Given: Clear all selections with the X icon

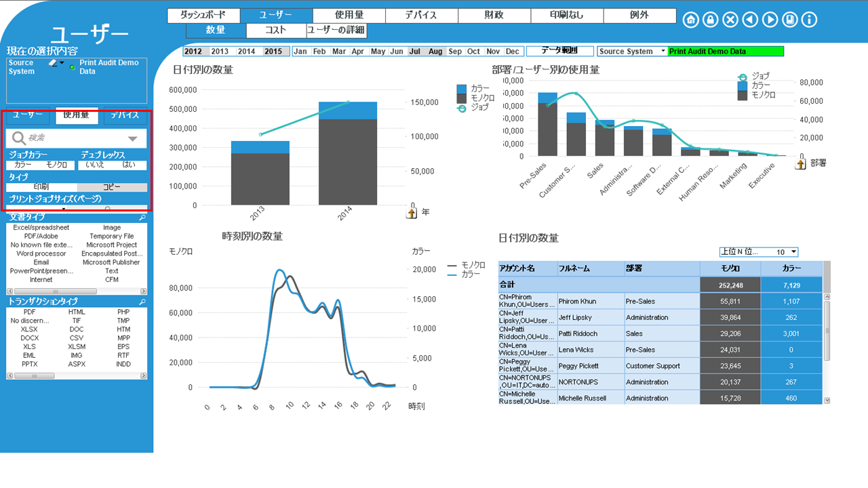Looking at the screenshot, I should 730,20.
